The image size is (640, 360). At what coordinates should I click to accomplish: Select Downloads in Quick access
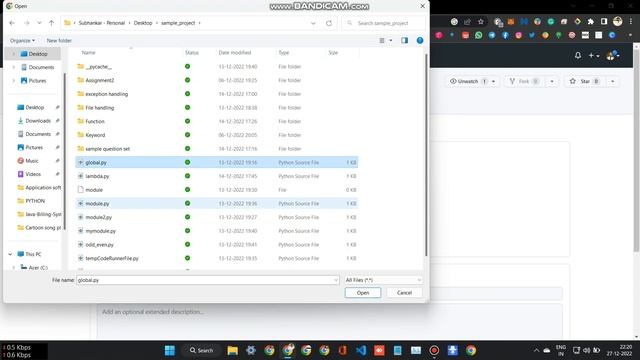pos(38,121)
